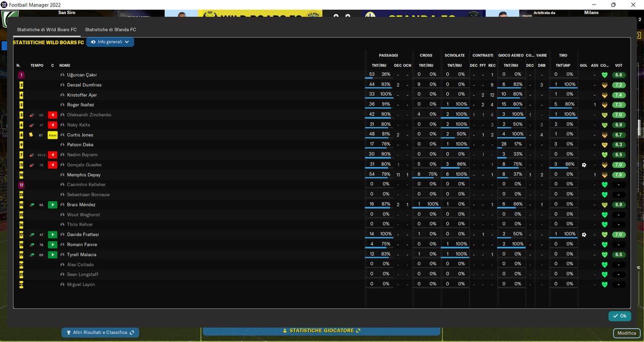
Task: Click Memphis Depay's 7.9 rating badge
Action: tap(619, 175)
